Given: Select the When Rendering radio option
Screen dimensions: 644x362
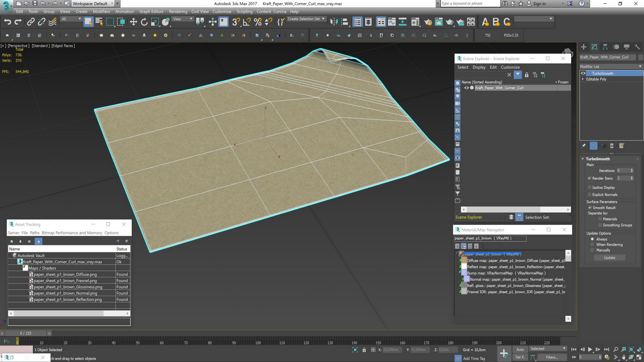Looking at the screenshot, I should coord(592,245).
